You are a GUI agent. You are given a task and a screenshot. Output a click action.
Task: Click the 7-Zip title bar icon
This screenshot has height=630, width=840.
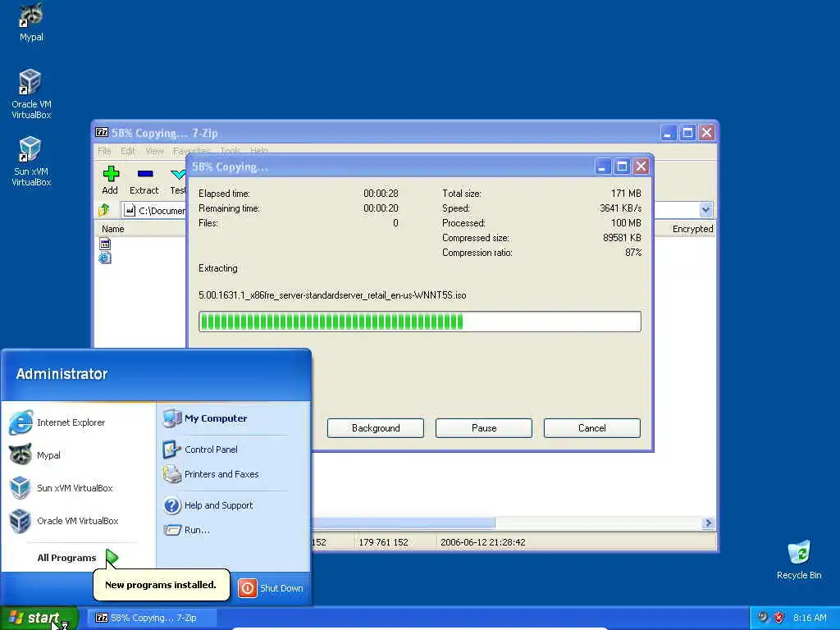(x=102, y=132)
